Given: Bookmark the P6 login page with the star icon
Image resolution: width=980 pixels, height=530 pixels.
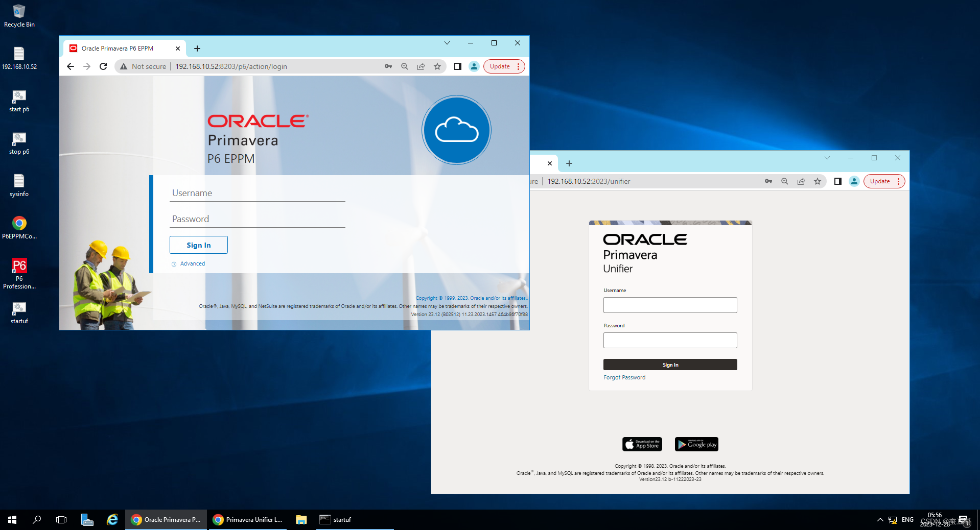Looking at the screenshot, I should [x=437, y=66].
